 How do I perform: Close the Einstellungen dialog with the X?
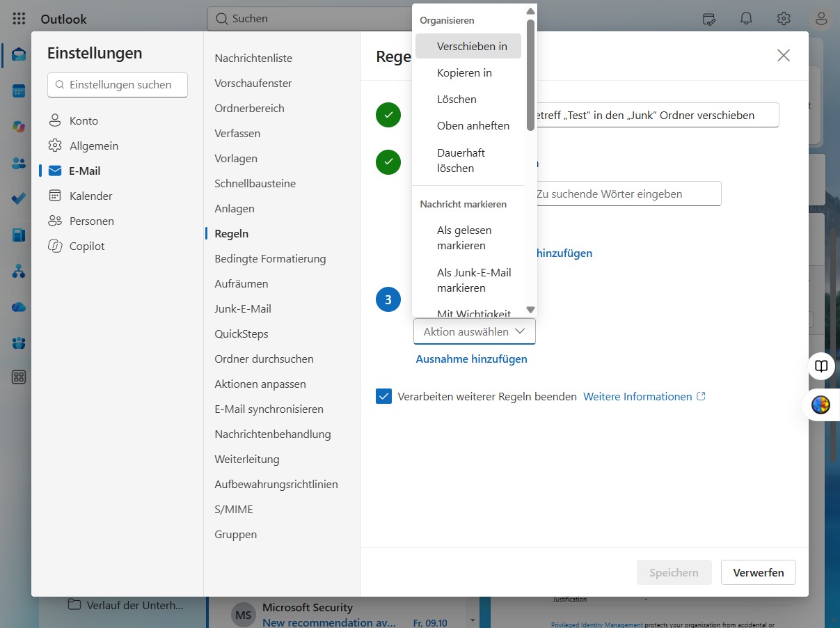pyautogui.click(x=784, y=56)
